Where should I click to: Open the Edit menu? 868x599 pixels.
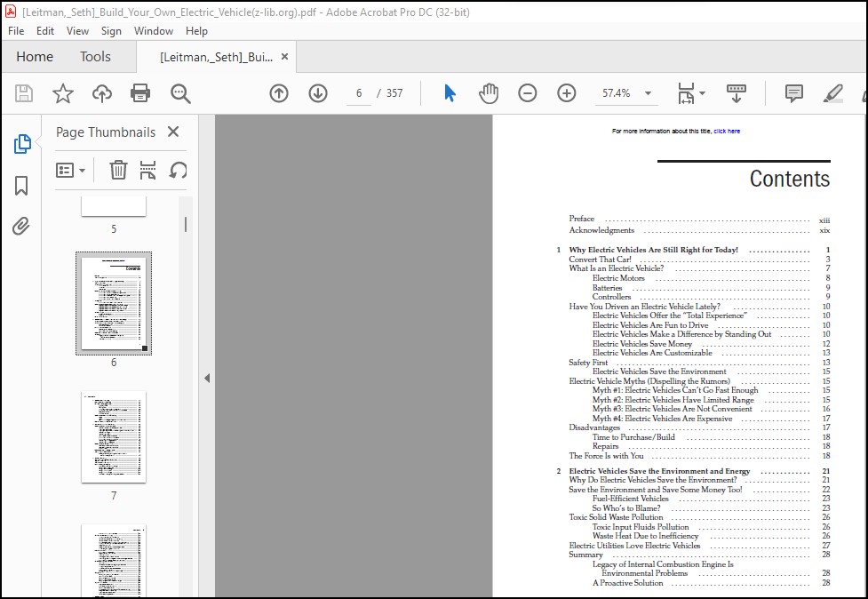coord(45,31)
